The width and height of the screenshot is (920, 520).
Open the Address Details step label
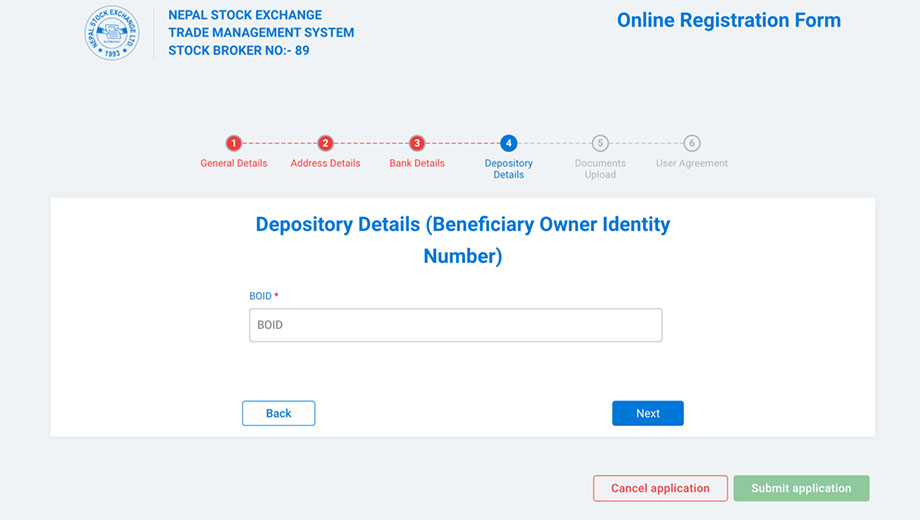[x=325, y=163]
